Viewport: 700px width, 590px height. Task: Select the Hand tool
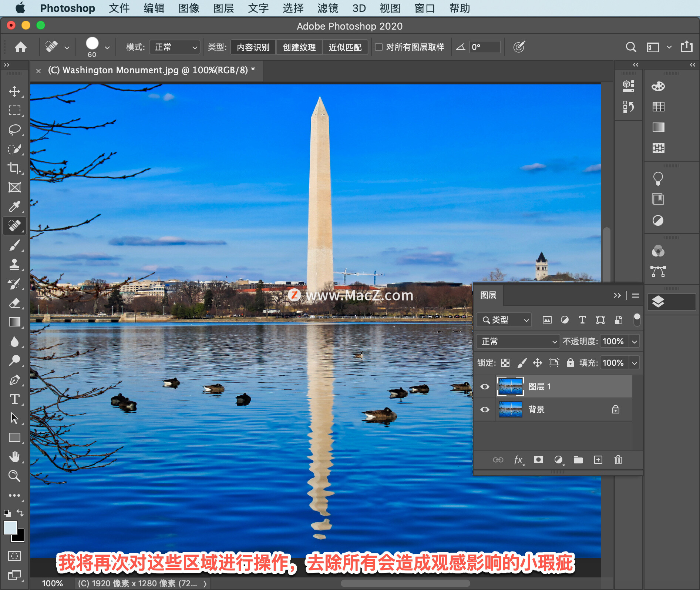pyautogui.click(x=14, y=457)
